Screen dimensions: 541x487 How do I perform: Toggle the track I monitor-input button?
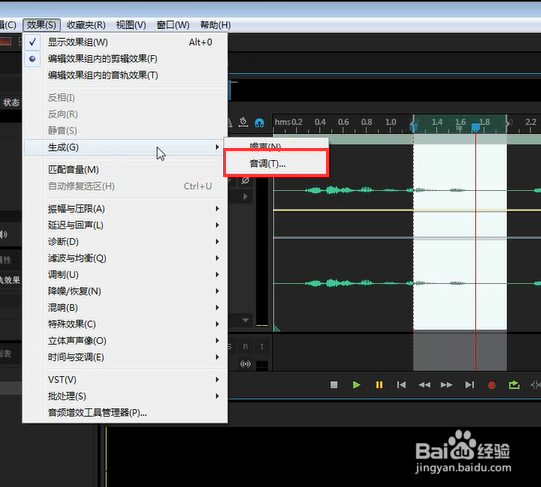(x=262, y=347)
